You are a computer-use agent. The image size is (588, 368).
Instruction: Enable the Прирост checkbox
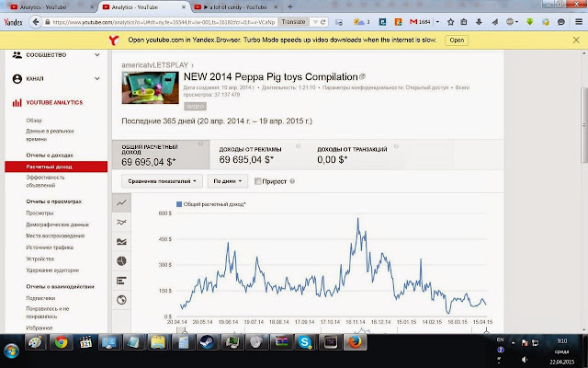pos(257,181)
